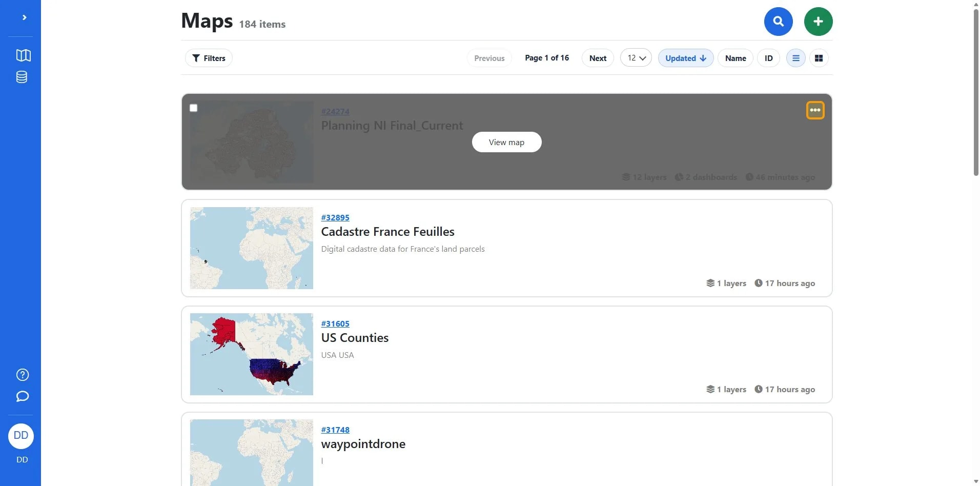Expand the sidebar with the chevron arrow
This screenshot has height=486, width=980.
click(x=24, y=17)
